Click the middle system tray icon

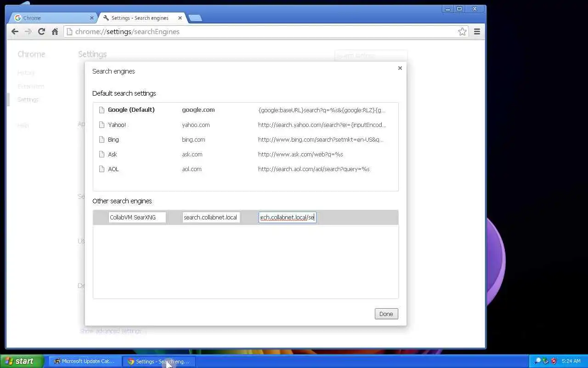[545, 361]
